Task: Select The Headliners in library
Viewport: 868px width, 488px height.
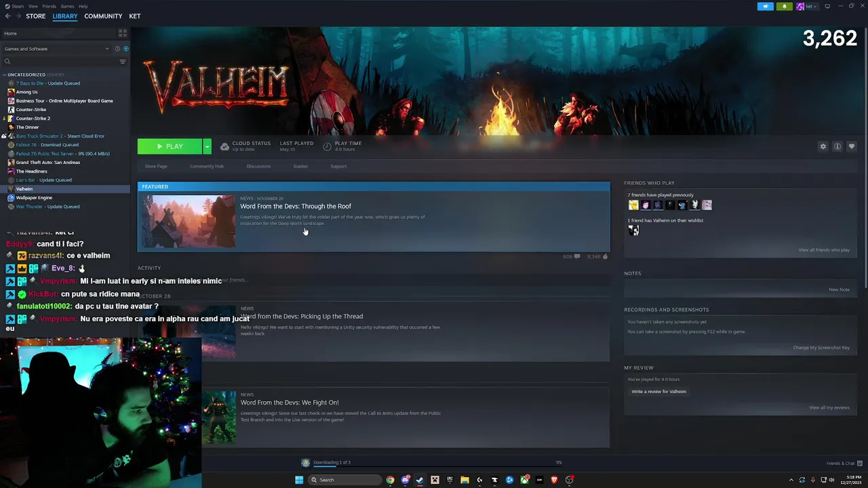Action: (x=31, y=171)
